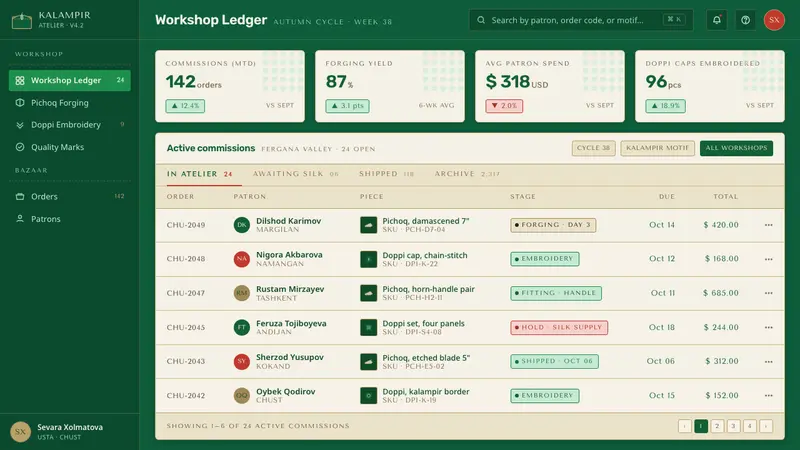
Task: Click the Doppi cap chain-stitch piece thumbnail
Action: pyautogui.click(x=368, y=259)
